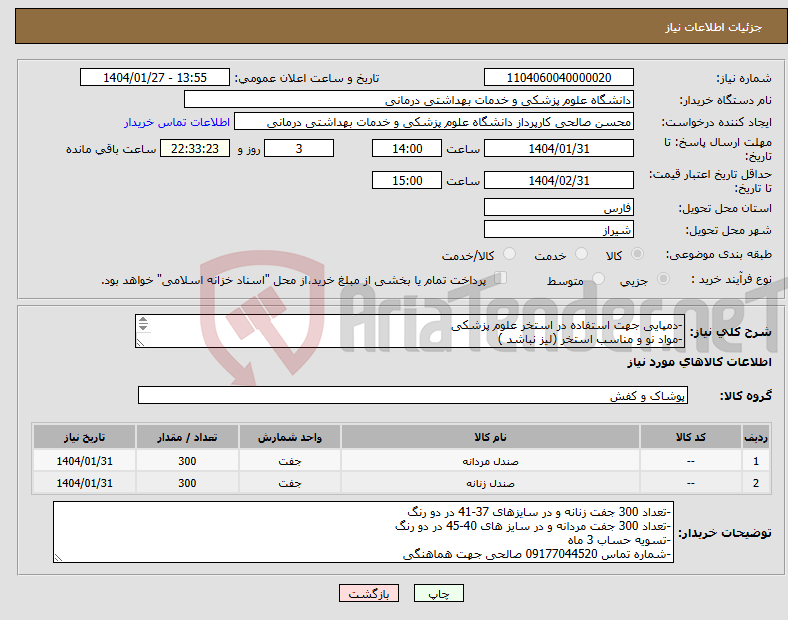This screenshot has width=788, height=620.
Task: Click the response deadline date 1404/01/31 field
Action: pos(558,149)
